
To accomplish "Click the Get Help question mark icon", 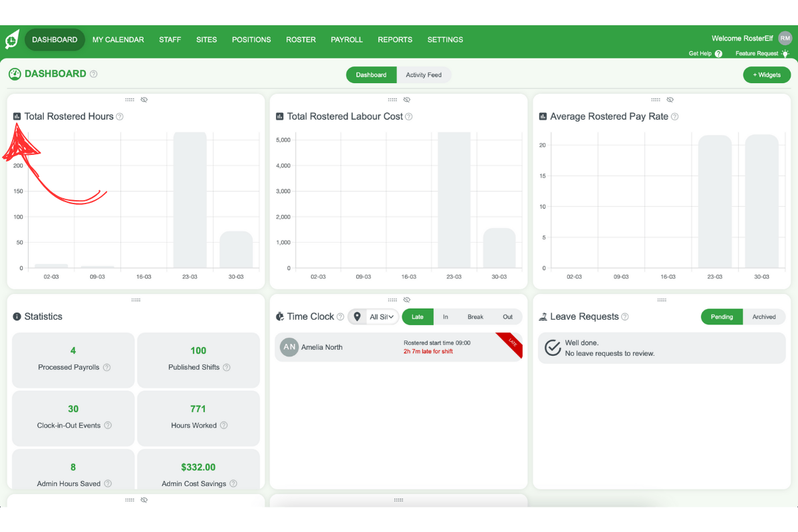I will [x=718, y=54].
